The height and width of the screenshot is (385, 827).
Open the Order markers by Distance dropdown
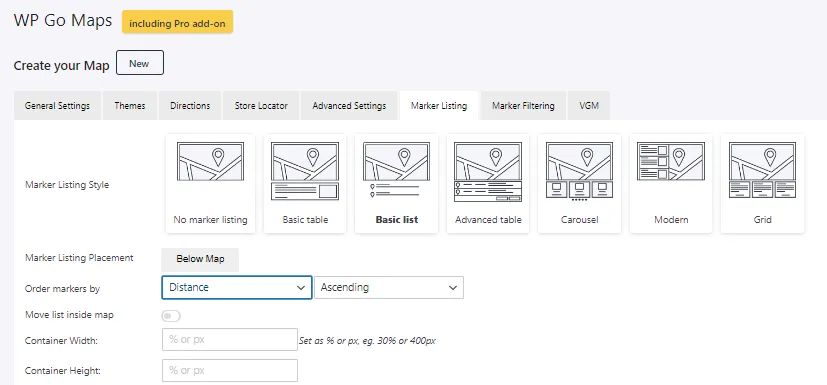pyautogui.click(x=237, y=287)
